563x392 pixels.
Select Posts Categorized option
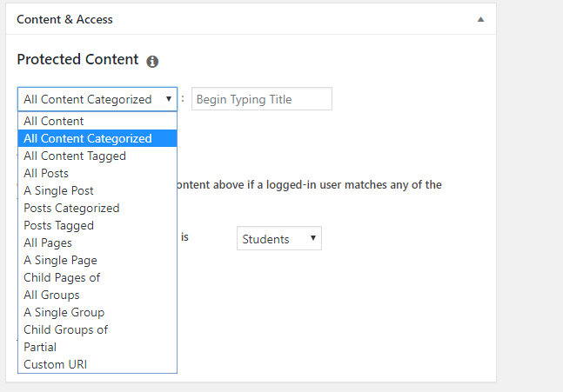coord(97,208)
